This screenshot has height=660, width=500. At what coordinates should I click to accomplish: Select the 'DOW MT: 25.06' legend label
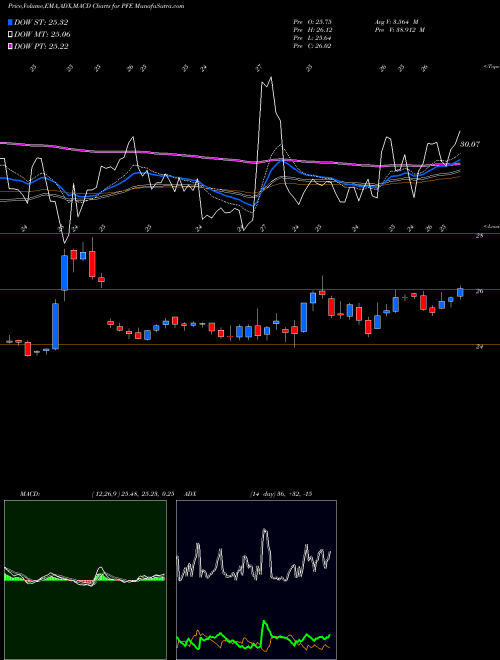(x=42, y=35)
